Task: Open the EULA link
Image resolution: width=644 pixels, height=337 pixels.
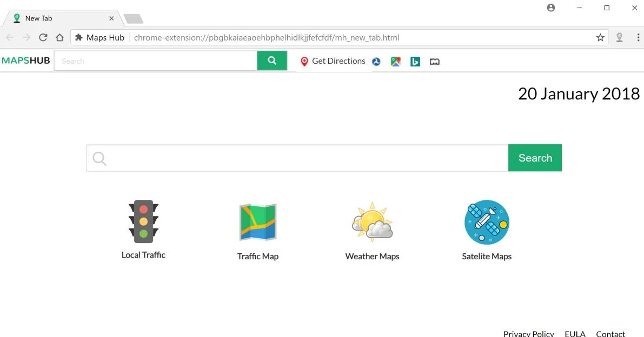Action: click(575, 333)
